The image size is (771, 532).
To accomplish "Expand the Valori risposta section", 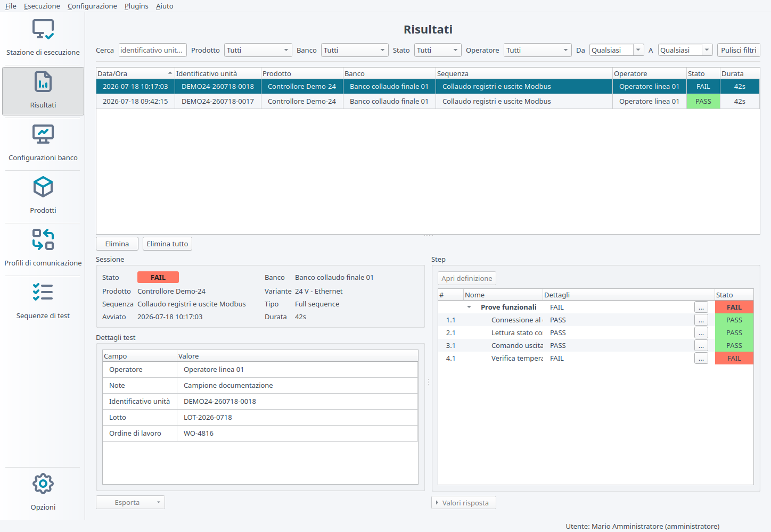I will (x=464, y=503).
